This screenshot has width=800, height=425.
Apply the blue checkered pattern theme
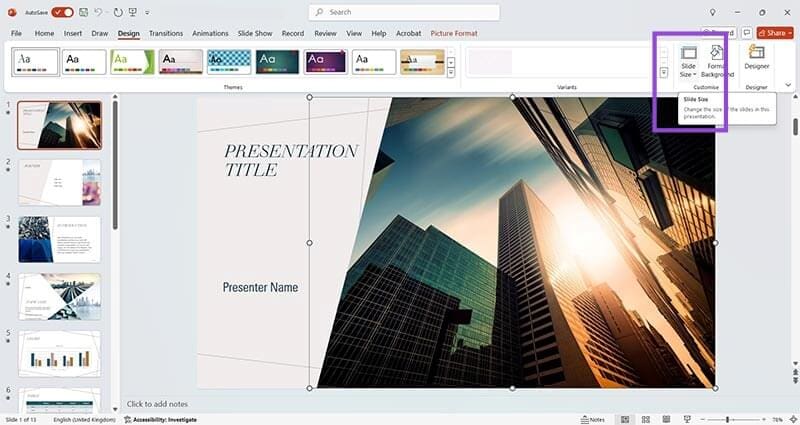coord(229,62)
